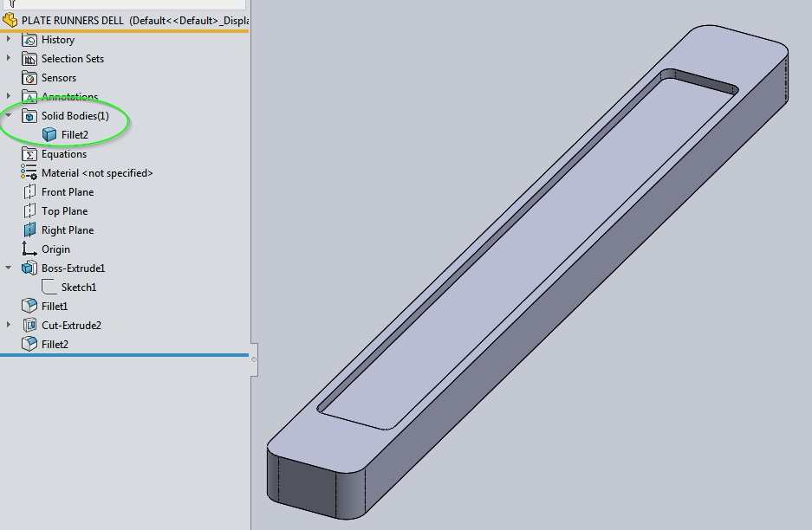Select the Front Plane label
Screen dimensions: 812x530
[68, 192]
